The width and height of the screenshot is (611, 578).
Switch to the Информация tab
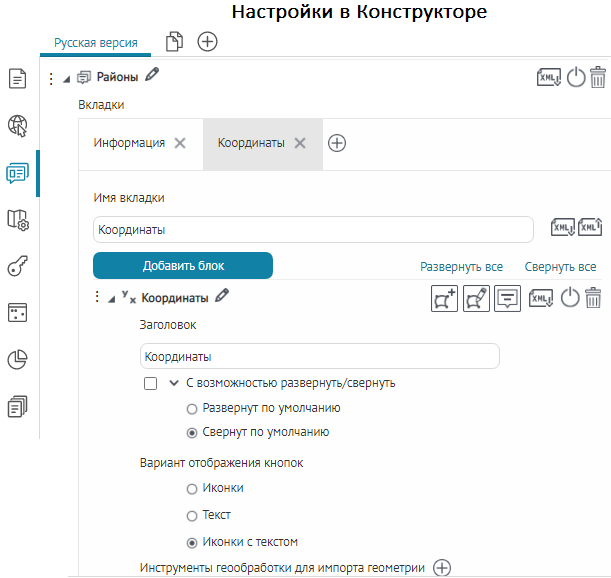coord(129,143)
